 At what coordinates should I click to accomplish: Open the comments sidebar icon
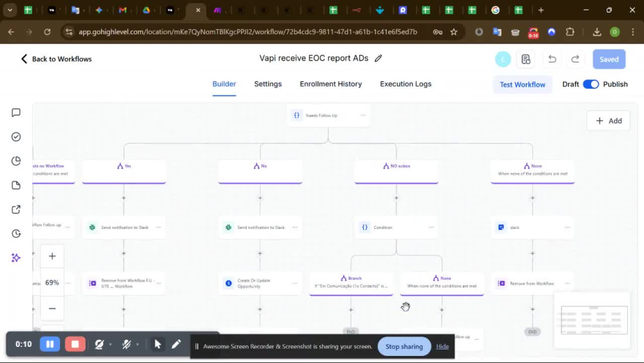click(x=16, y=113)
